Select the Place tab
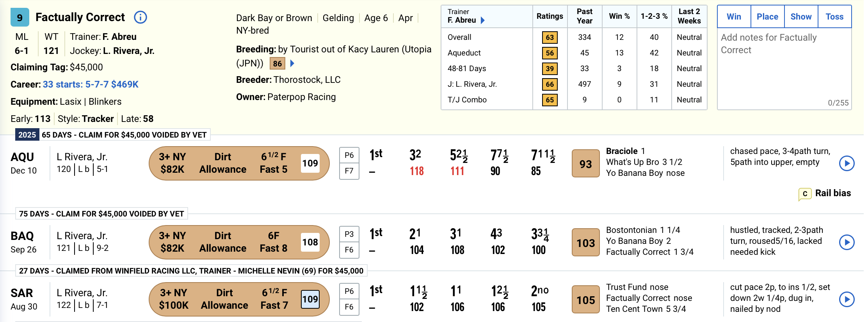Image resolution: width=868 pixels, height=322 pixels. point(767,17)
